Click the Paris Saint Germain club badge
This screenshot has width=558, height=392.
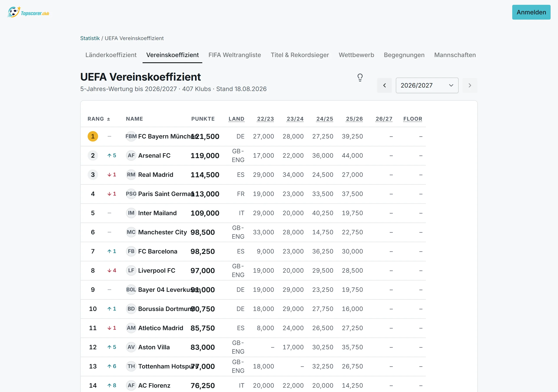(x=131, y=194)
